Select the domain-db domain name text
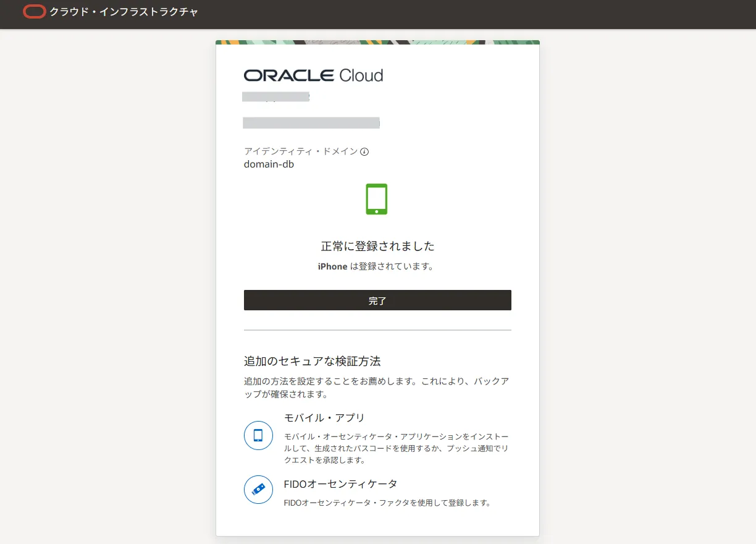Viewport: 756px width, 544px height. (269, 164)
